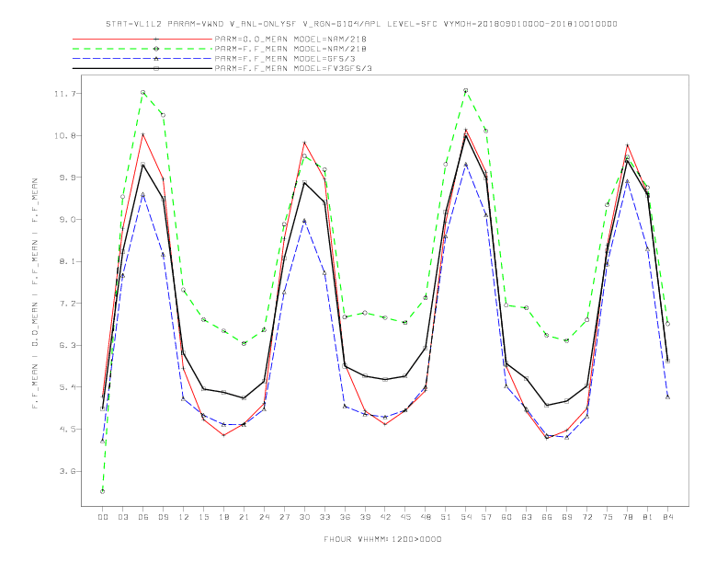
Task: Click black FV3GFS square marker at hour 84
Action: coord(667,361)
